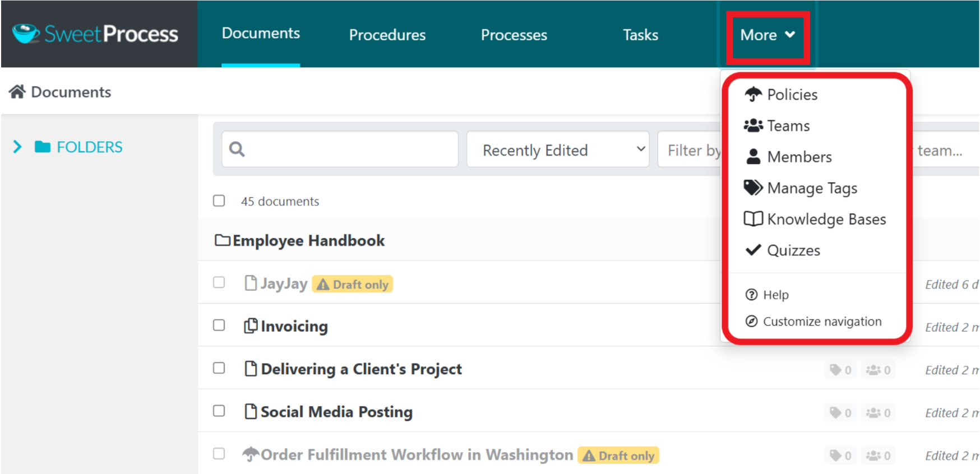980x474 pixels.
Task: Open the Recently Edited sort dropdown
Action: (558, 149)
